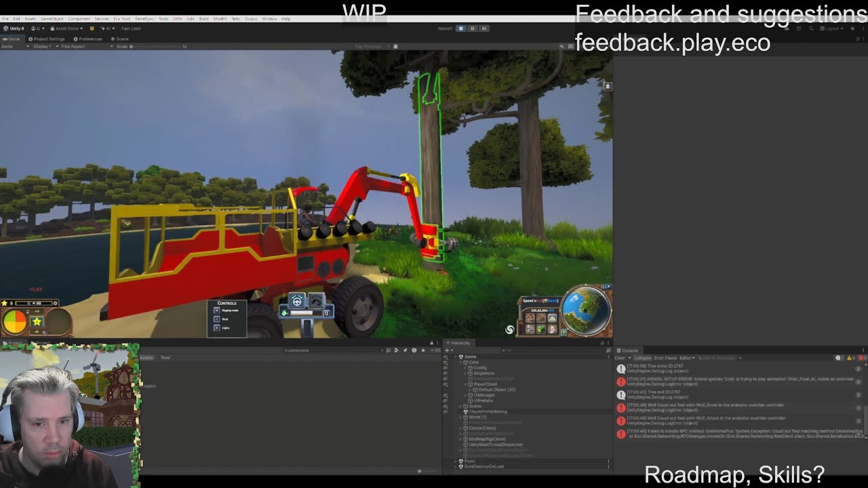Expand the Pools scene

(456, 461)
